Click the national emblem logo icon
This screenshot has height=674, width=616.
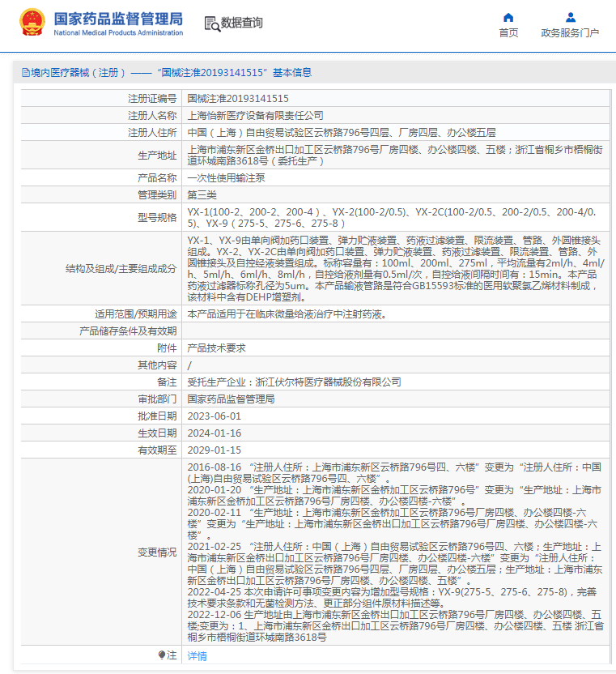tap(32, 23)
